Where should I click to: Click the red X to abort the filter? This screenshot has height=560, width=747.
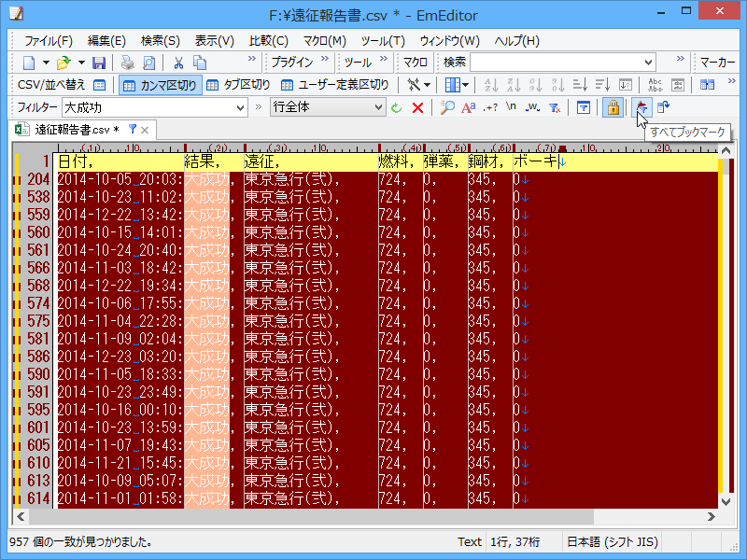coord(416,107)
